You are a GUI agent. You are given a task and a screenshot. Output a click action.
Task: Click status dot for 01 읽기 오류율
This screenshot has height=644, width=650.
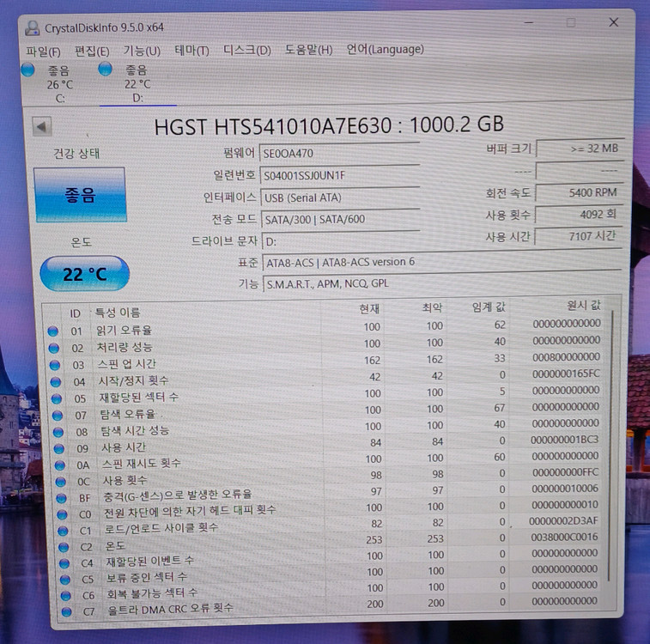tap(52, 331)
